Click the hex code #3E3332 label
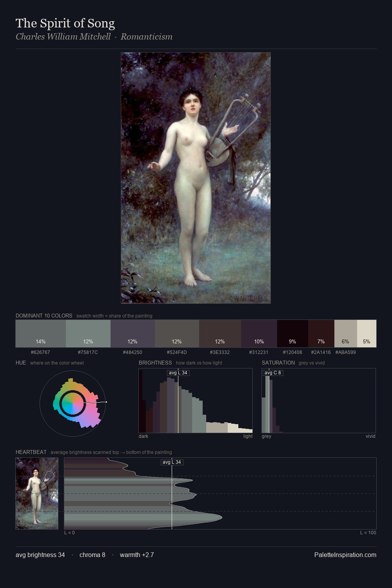 [x=220, y=352]
